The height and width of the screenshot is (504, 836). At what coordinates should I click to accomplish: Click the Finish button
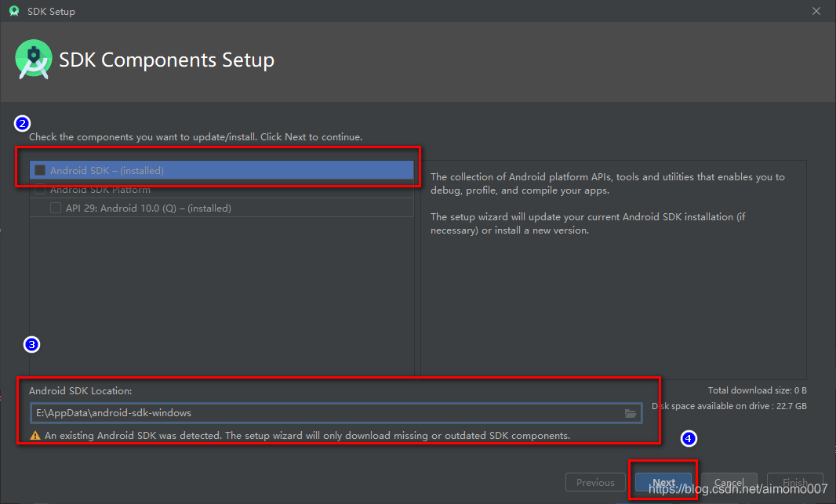coord(794,483)
